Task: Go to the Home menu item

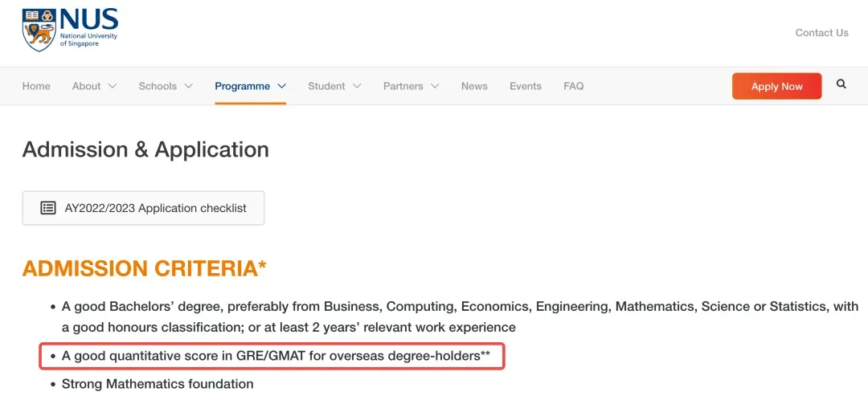Action: click(x=36, y=86)
